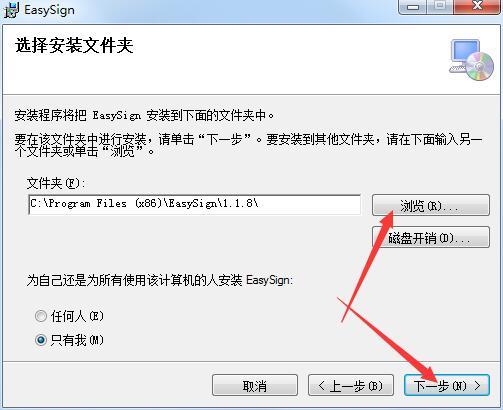503x410 pixels.
Task: Select the 任何人(E) radio option
Action: [x=41, y=316]
